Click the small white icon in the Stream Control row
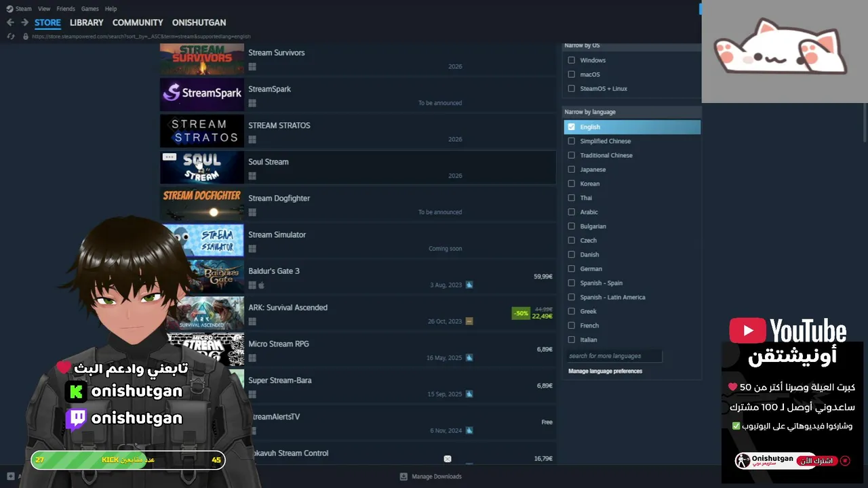 pyautogui.click(x=448, y=459)
